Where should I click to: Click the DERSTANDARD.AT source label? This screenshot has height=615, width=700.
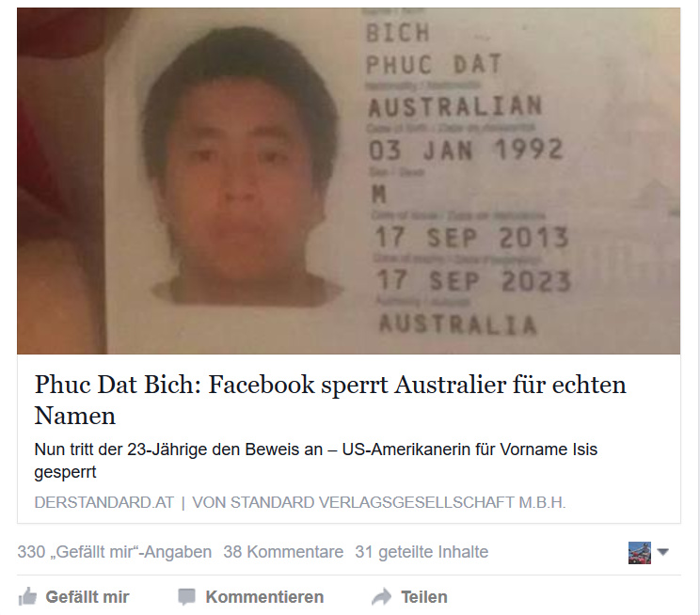(x=104, y=502)
